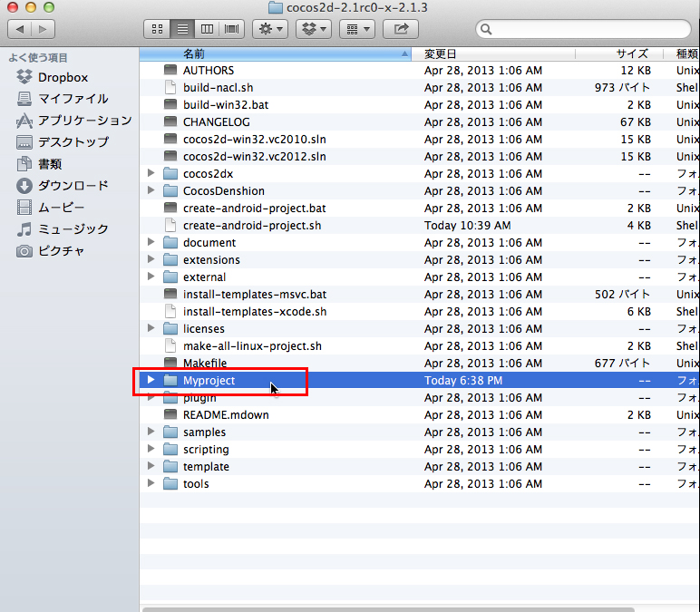Image resolution: width=700 pixels, height=612 pixels.
Task: Select make-all-linux-project.sh file icon
Action: 170,345
